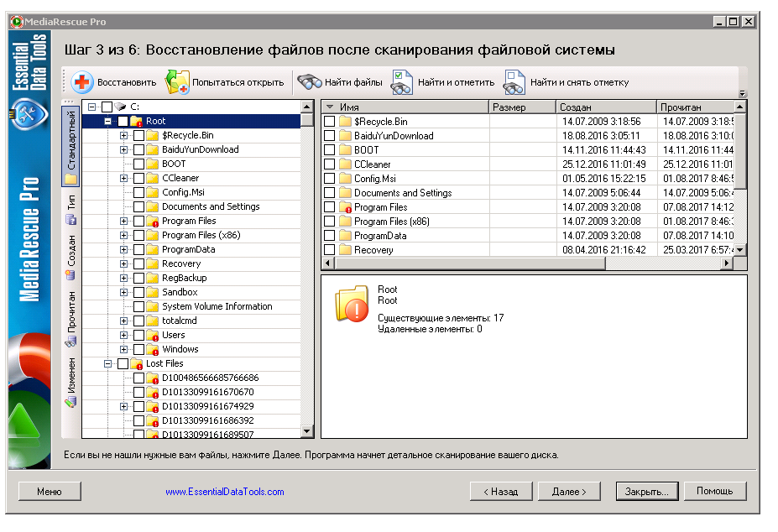
Task: Click the file list horizontal scrollbar thumb
Action: 468,263
